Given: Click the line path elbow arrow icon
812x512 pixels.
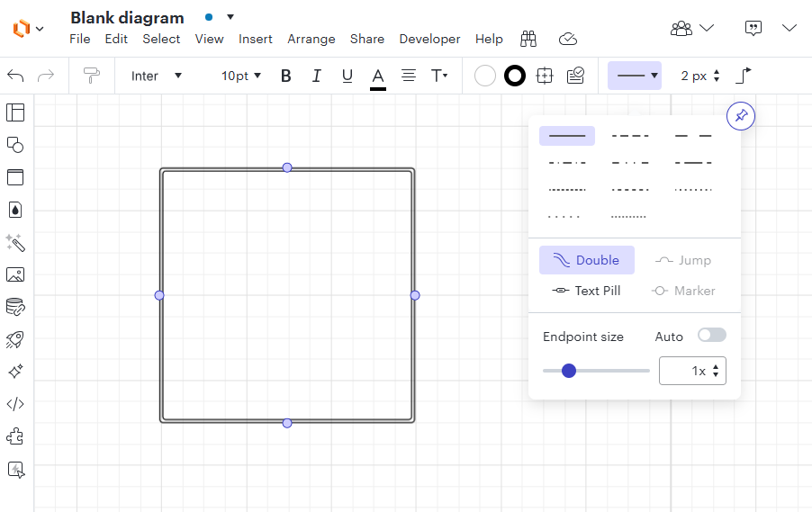Looking at the screenshot, I should pos(743,76).
